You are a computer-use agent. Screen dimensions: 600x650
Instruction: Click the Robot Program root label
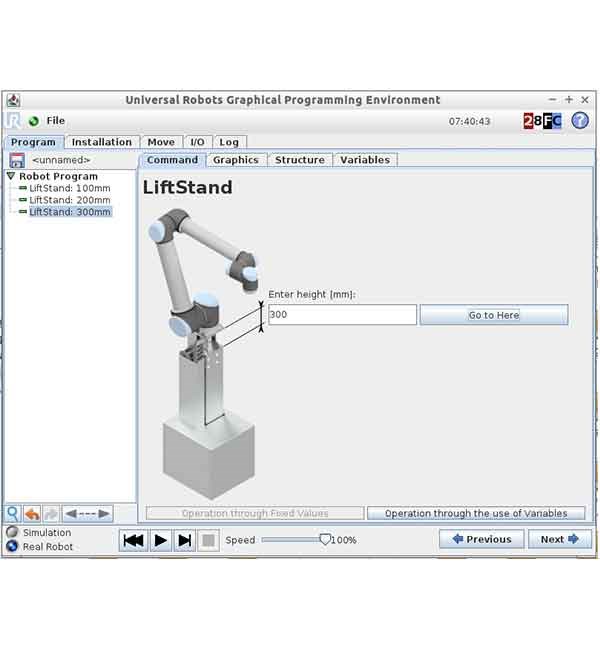58,176
